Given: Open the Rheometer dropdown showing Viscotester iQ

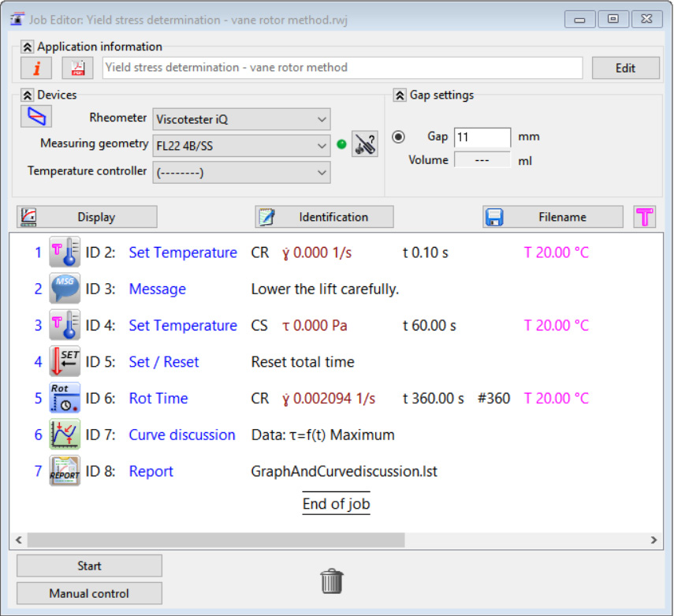Looking at the screenshot, I should [x=241, y=119].
